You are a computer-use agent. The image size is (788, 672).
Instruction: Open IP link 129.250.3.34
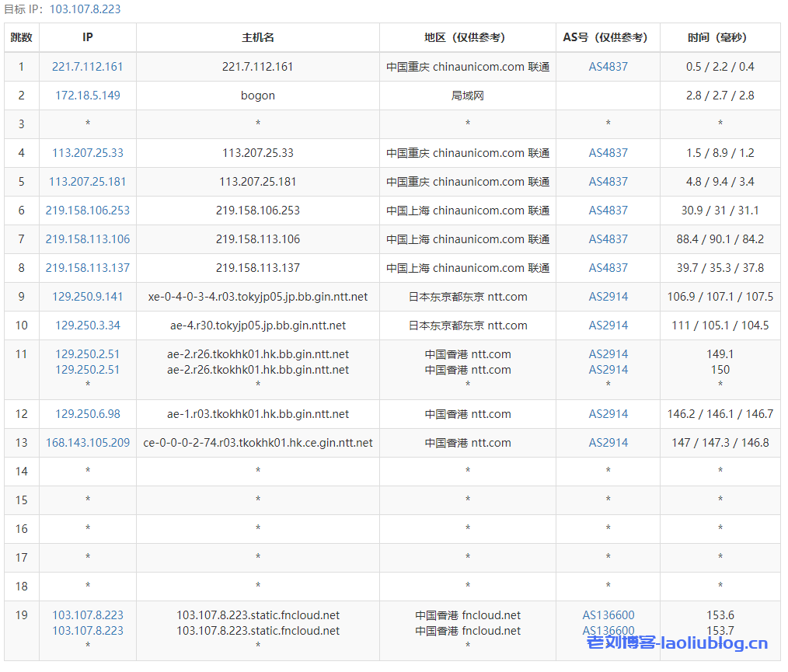[x=88, y=326]
